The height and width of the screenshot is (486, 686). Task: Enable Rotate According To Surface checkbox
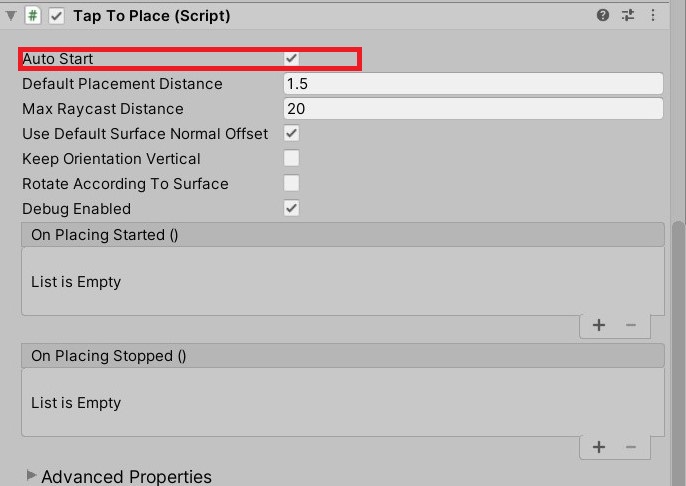tap(291, 183)
